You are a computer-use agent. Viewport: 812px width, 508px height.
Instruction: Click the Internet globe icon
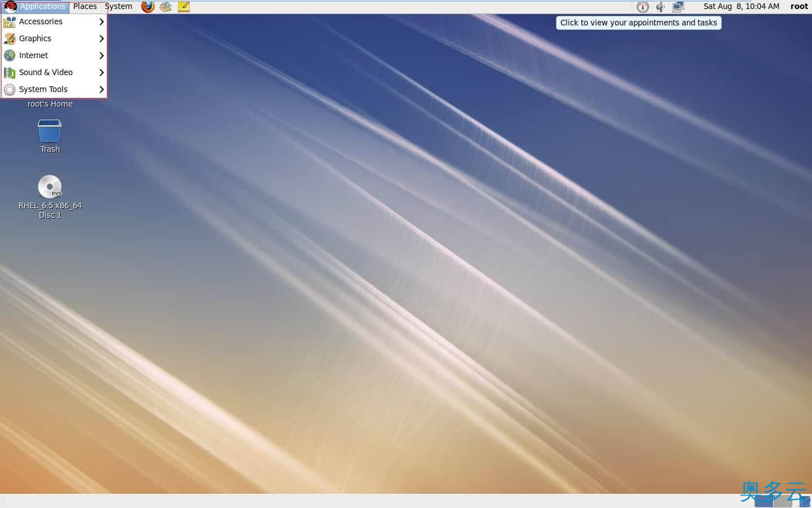(10, 56)
